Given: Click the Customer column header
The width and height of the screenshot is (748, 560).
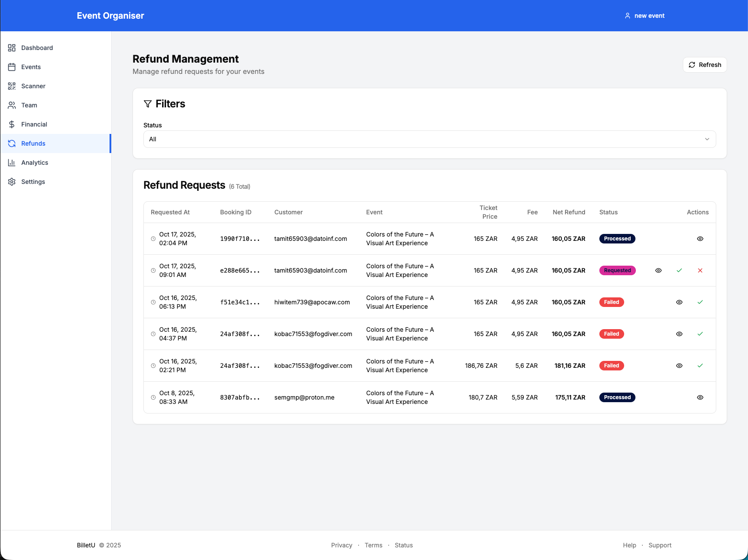Looking at the screenshot, I should coord(288,212).
